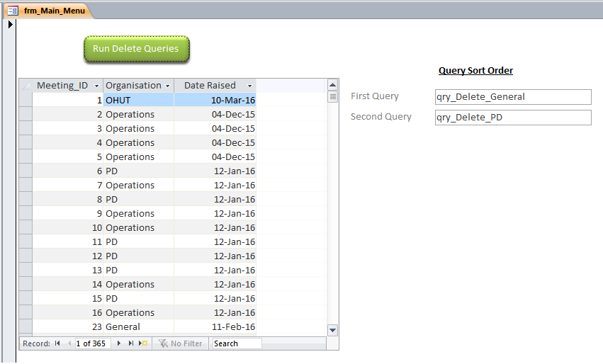Open the Organisation column filter dropdown
Screen dimensions: 603x364
tap(168, 86)
